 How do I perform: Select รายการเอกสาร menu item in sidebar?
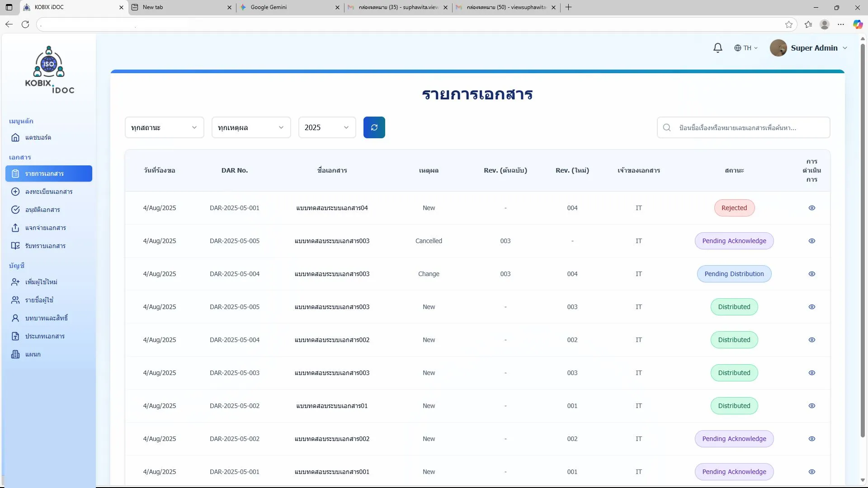49,174
